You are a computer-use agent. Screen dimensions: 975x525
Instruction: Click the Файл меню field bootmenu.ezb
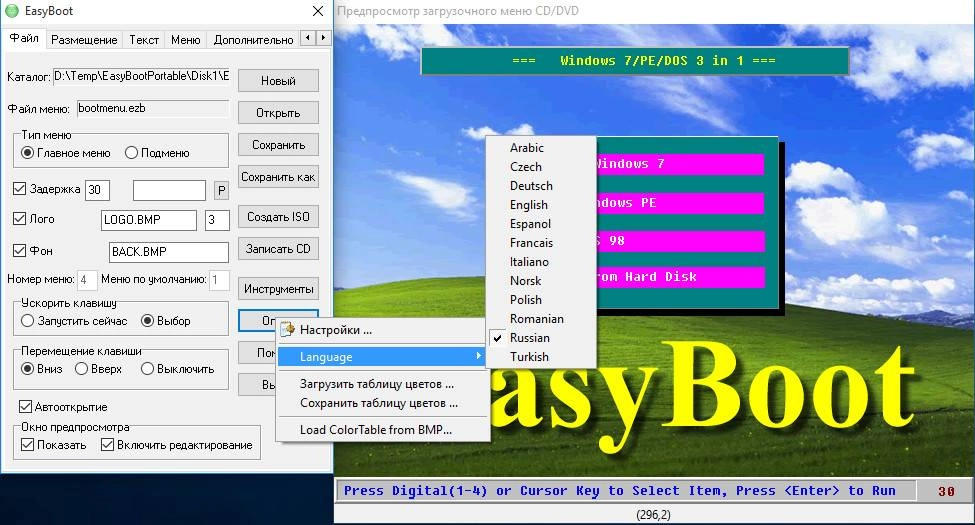pyautogui.click(x=153, y=108)
